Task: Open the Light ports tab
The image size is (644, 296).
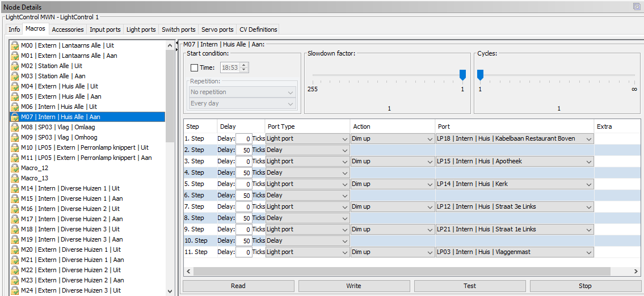Action: click(x=141, y=29)
